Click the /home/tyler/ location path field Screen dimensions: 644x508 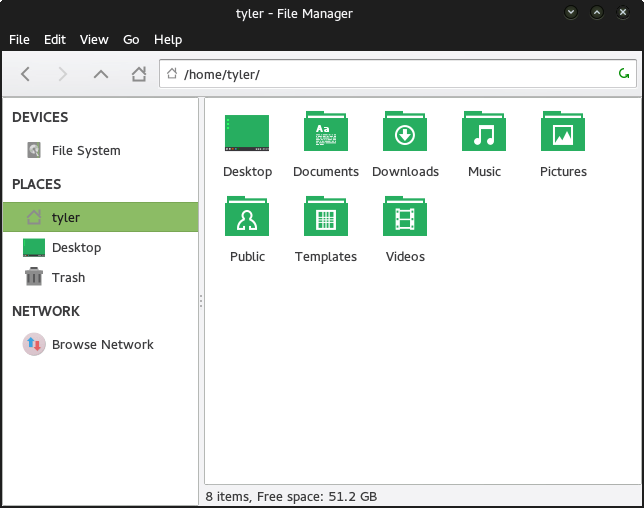pos(398,74)
